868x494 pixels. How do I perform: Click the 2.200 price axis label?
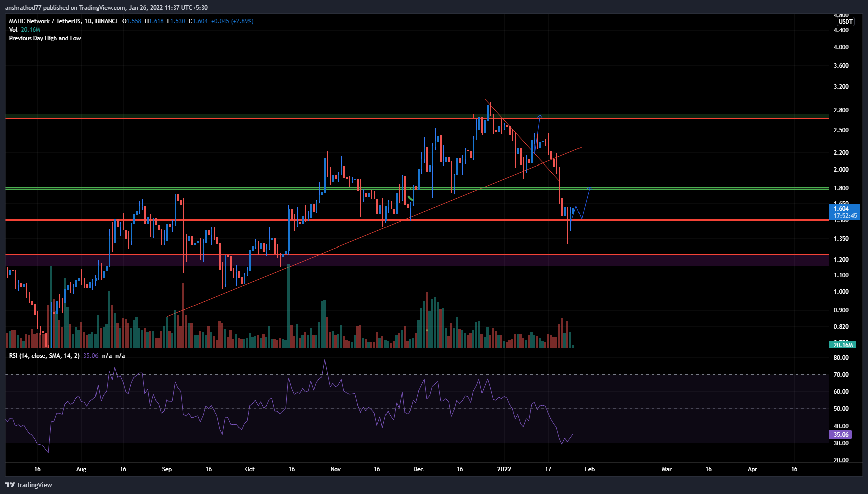pyautogui.click(x=841, y=153)
